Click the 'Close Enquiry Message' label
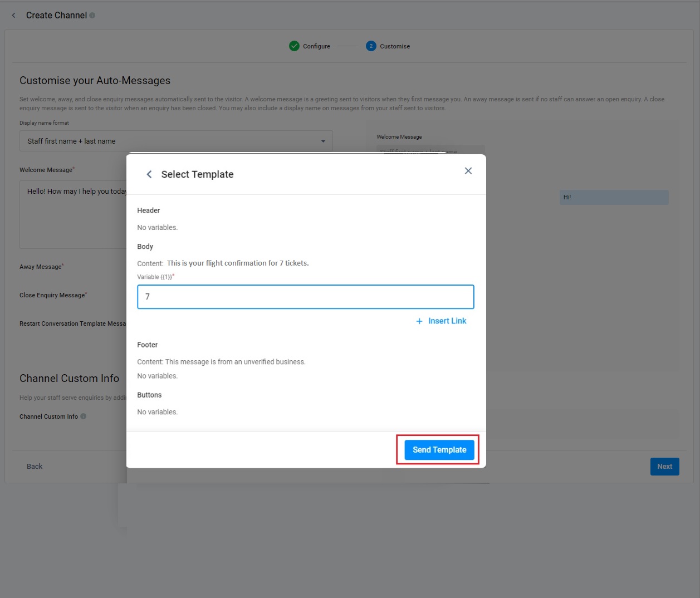The height and width of the screenshot is (598, 700). [x=52, y=296]
